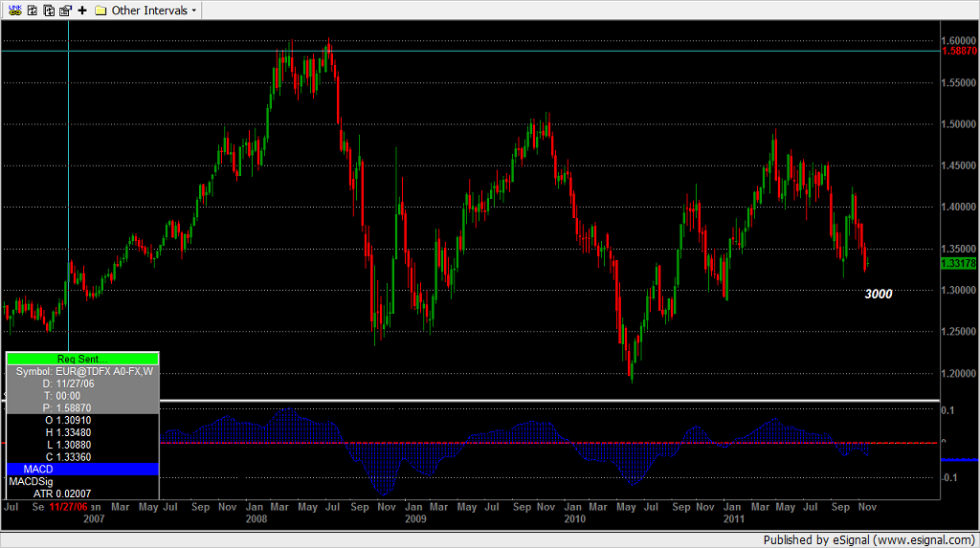Click the red 1.58870 cursor price label
This screenshot has height=548, width=980.
click(x=959, y=52)
